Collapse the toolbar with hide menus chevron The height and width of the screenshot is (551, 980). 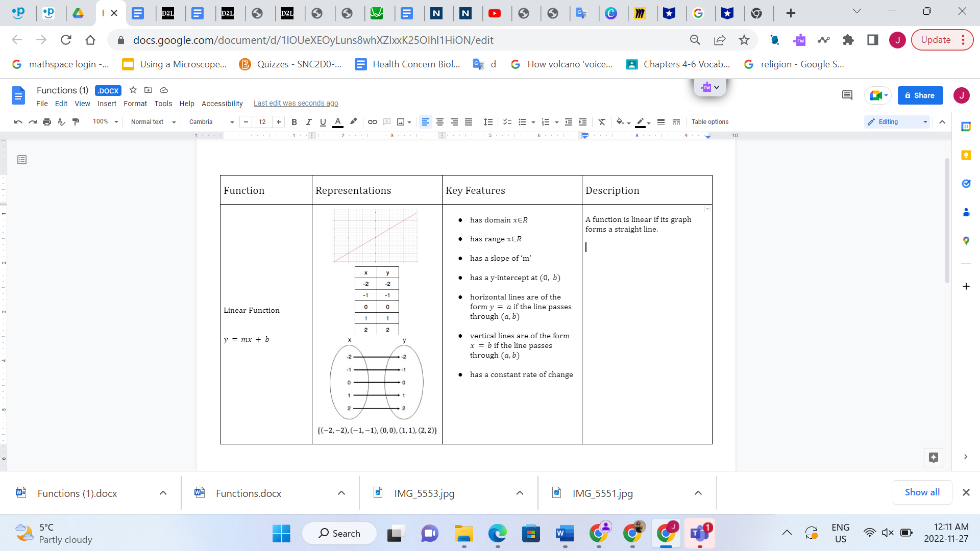[942, 122]
